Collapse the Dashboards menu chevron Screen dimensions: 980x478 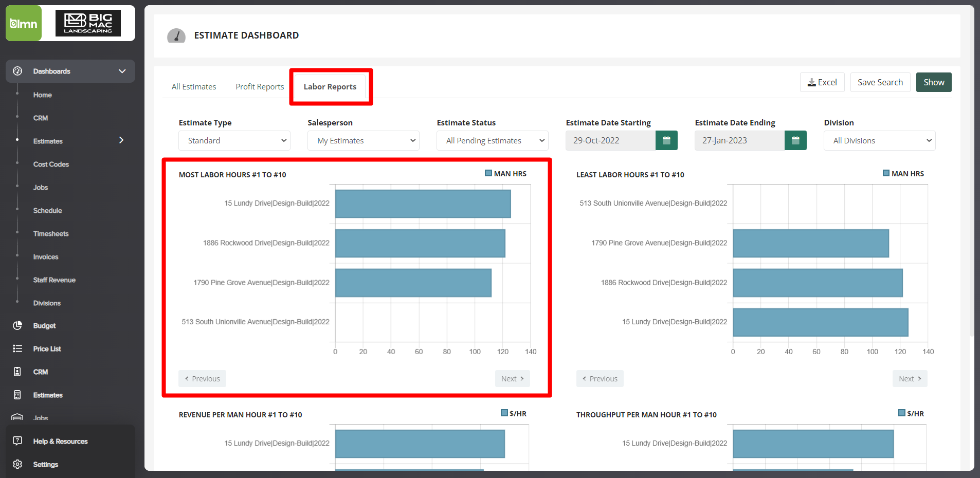tap(122, 71)
